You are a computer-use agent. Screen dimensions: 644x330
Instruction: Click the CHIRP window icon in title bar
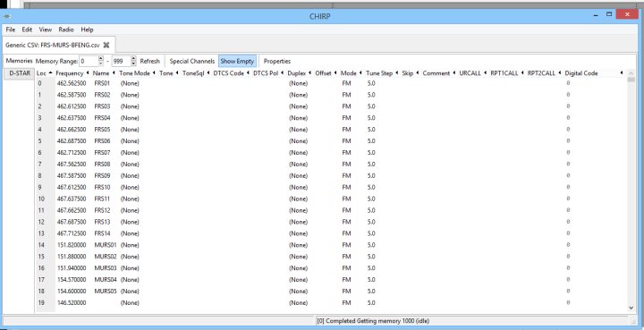pyautogui.click(x=7, y=16)
